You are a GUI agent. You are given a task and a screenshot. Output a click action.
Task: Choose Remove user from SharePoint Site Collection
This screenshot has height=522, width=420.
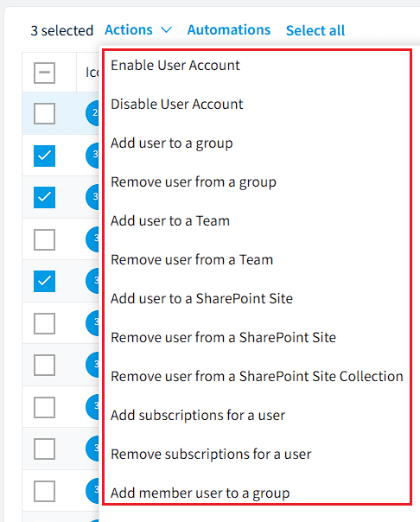tap(257, 377)
